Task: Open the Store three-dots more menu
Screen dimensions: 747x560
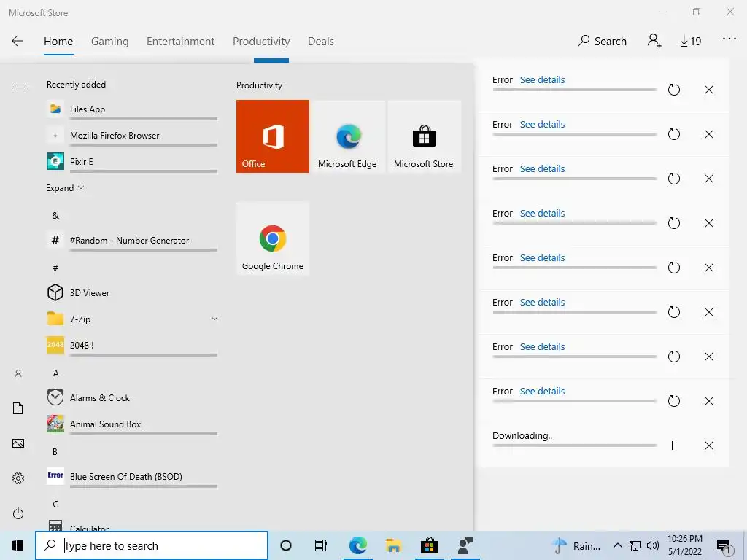Action: tap(729, 39)
